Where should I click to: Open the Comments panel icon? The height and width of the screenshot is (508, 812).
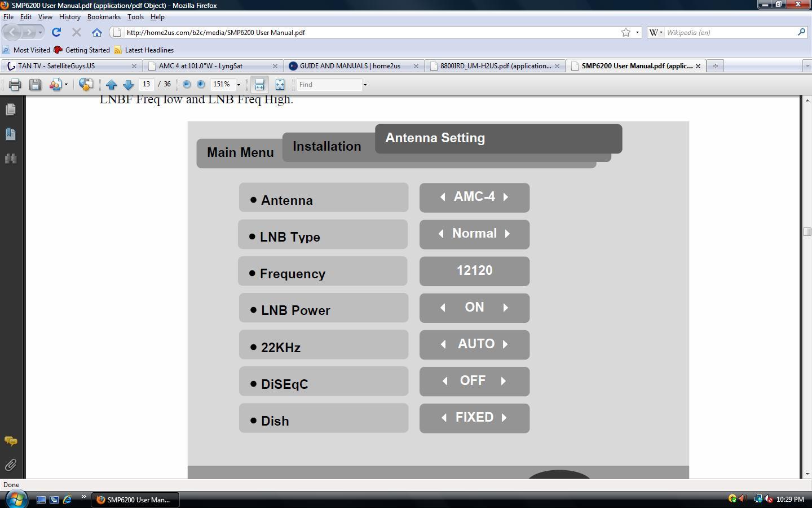[x=11, y=441]
